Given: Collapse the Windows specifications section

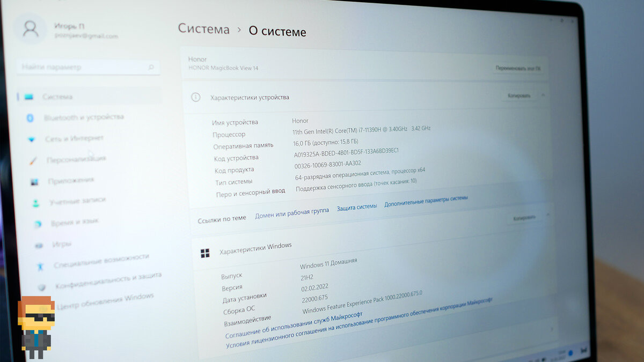Looking at the screenshot, I should [547, 215].
